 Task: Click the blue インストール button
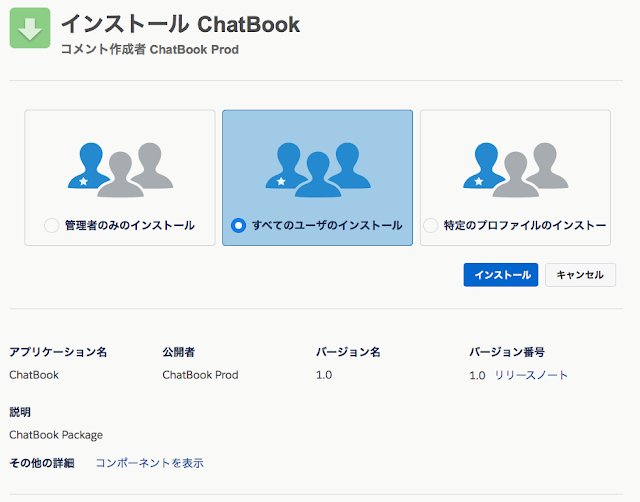pyautogui.click(x=501, y=275)
